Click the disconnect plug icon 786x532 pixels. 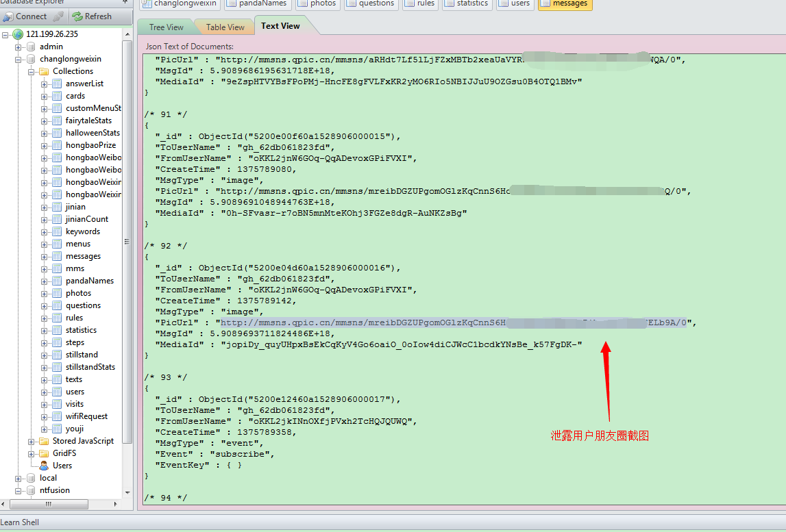click(x=58, y=16)
